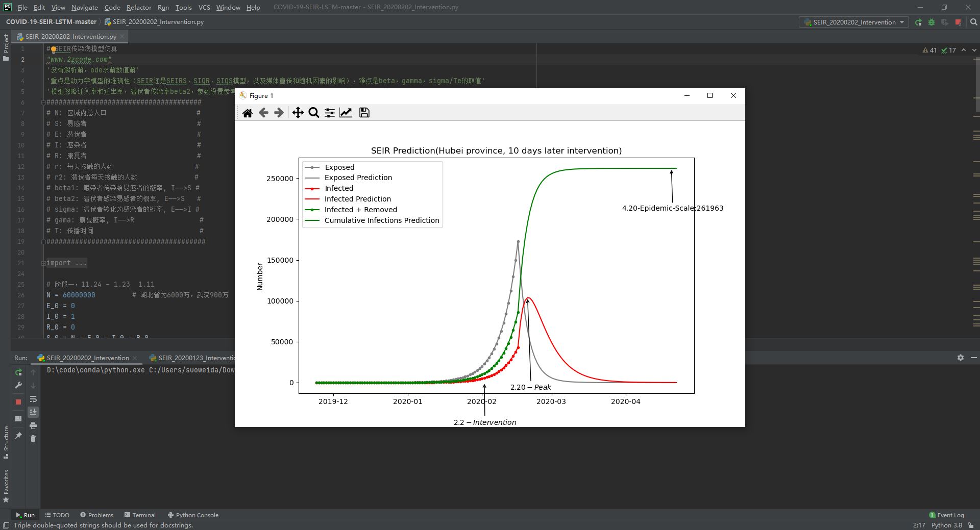Click SEIR_20200202_Intervention.py breadcrumb
Viewport: 980px width, 530px height.
(154, 22)
